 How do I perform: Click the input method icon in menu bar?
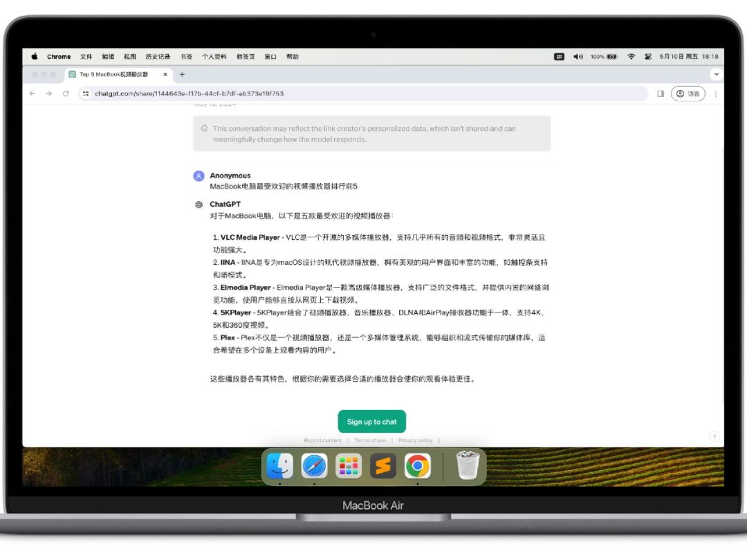560,57
